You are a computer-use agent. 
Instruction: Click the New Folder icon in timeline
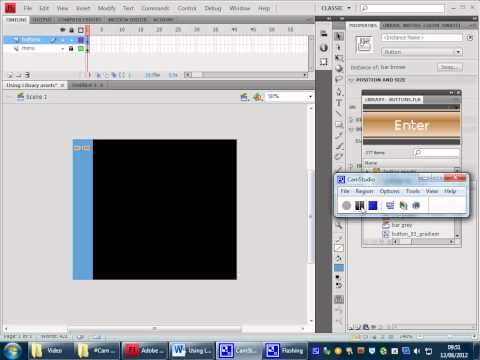19,75
